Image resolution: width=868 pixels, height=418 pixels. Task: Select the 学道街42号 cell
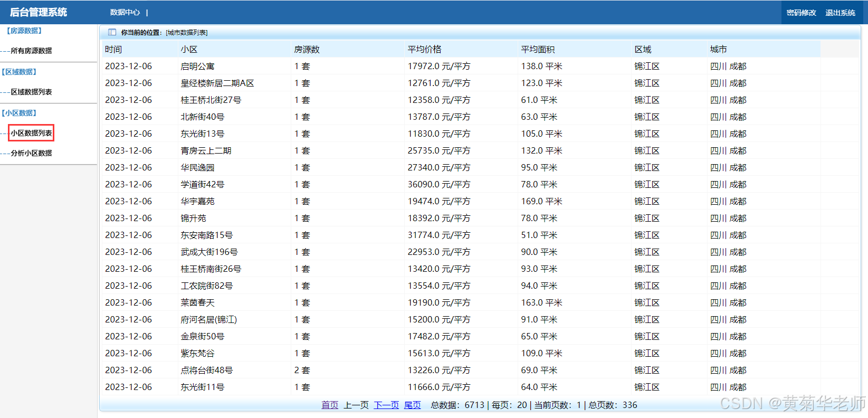coord(203,184)
